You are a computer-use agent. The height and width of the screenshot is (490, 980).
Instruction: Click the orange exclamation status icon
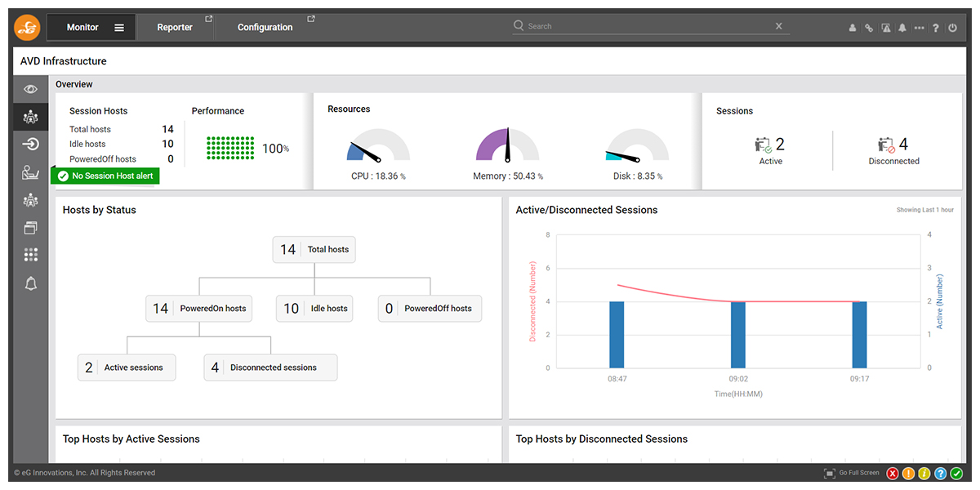(x=908, y=474)
